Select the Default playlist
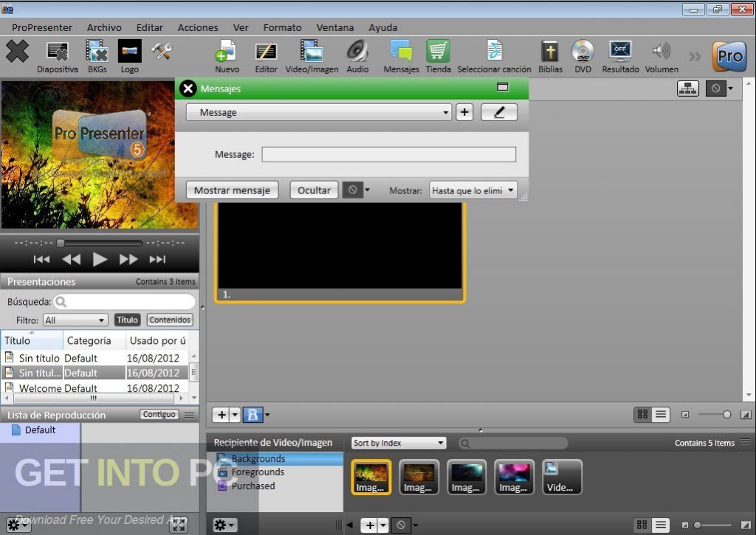The height and width of the screenshot is (535, 756). (40, 429)
